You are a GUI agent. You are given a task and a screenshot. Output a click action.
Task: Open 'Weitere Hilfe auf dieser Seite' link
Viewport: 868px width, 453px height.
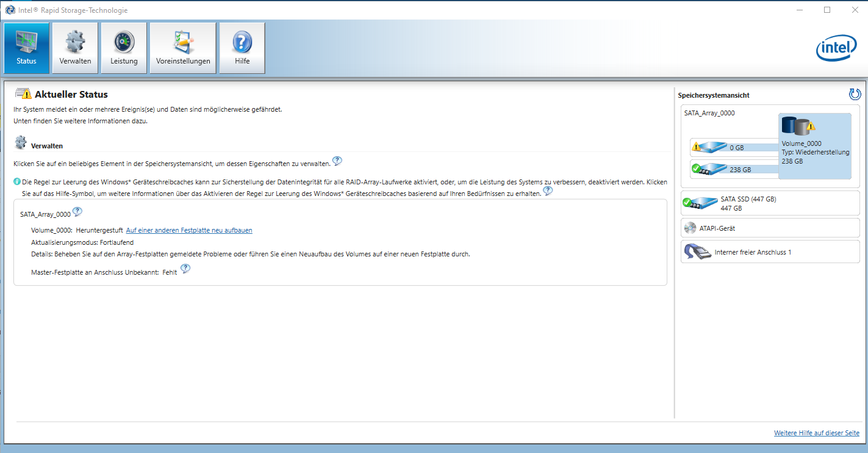coord(817,433)
